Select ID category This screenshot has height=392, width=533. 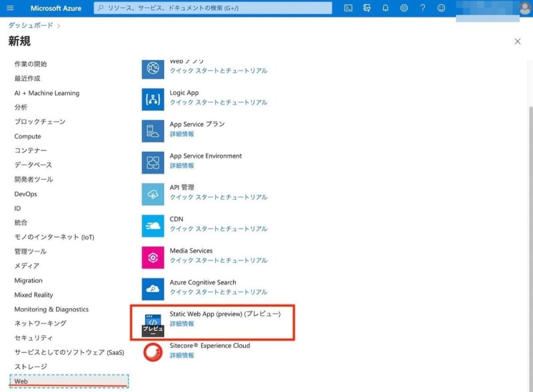coord(17,208)
